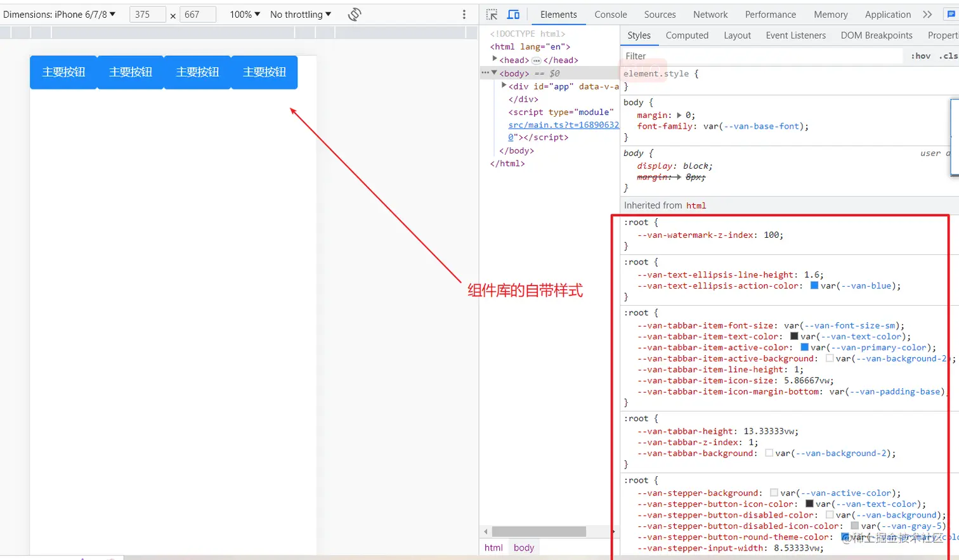Click the --van-base-font variable link
The height and width of the screenshot is (560, 959).
coord(761,127)
